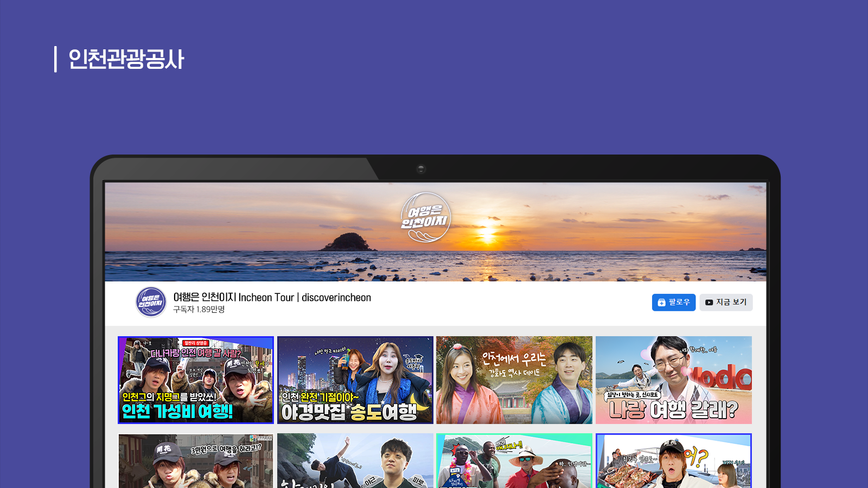Click the 여행은 인천이지 logo on banner

pos(425,217)
